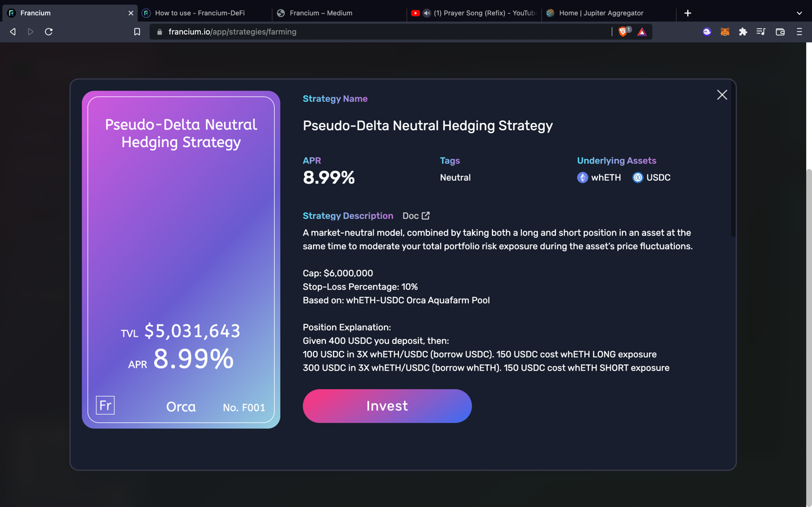Expand the tab search chevron
Image resolution: width=812 pixels, height=507 pixels.
click(799, 13)
